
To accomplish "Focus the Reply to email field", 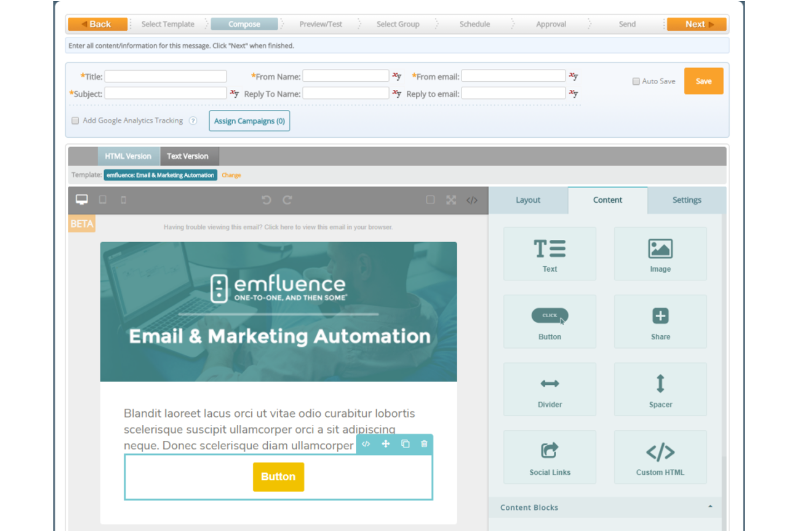I will (x=513, y=93).
